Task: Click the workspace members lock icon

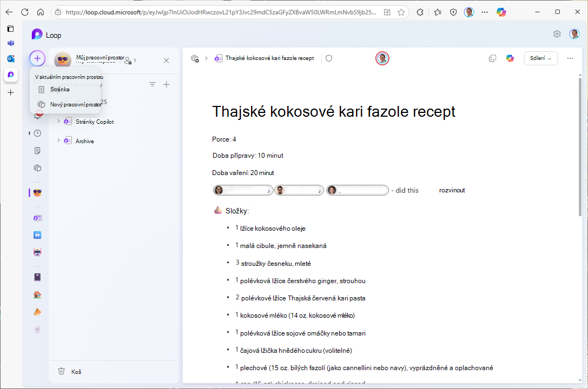Action: pos(128,61)
